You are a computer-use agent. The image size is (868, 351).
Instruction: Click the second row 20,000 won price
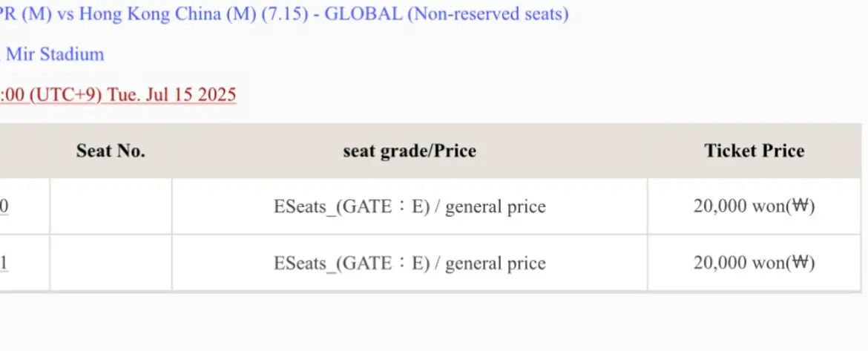[x=754, y=263]
